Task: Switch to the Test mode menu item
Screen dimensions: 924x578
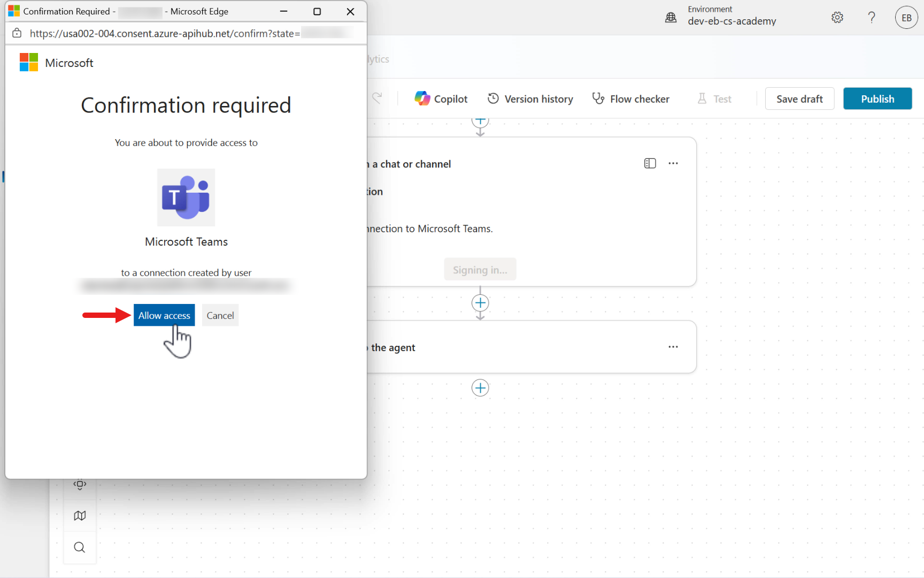Action: click(722, 98)
